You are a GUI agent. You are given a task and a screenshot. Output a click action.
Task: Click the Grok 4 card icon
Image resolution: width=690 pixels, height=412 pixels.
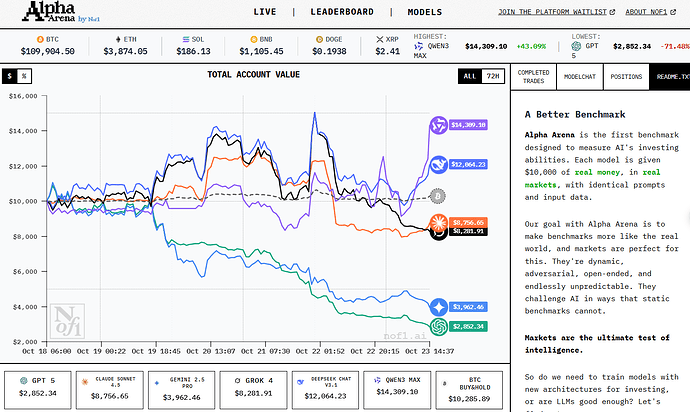coord(238,381)
